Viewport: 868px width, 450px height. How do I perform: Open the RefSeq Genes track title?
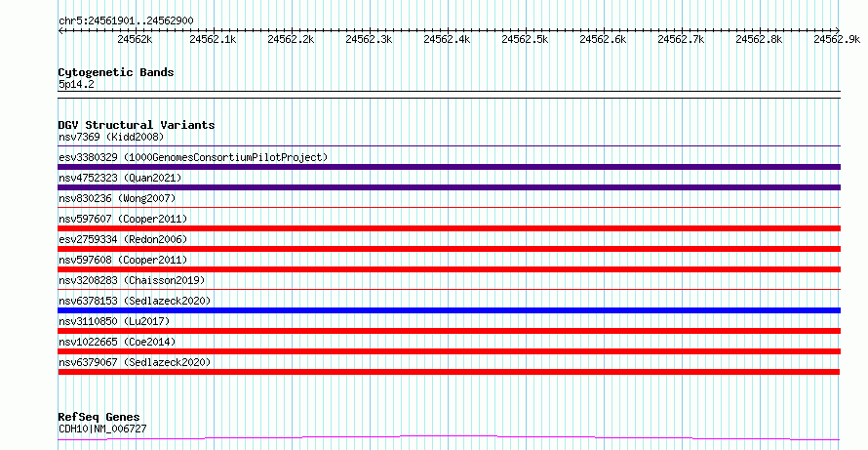point(99,417)
